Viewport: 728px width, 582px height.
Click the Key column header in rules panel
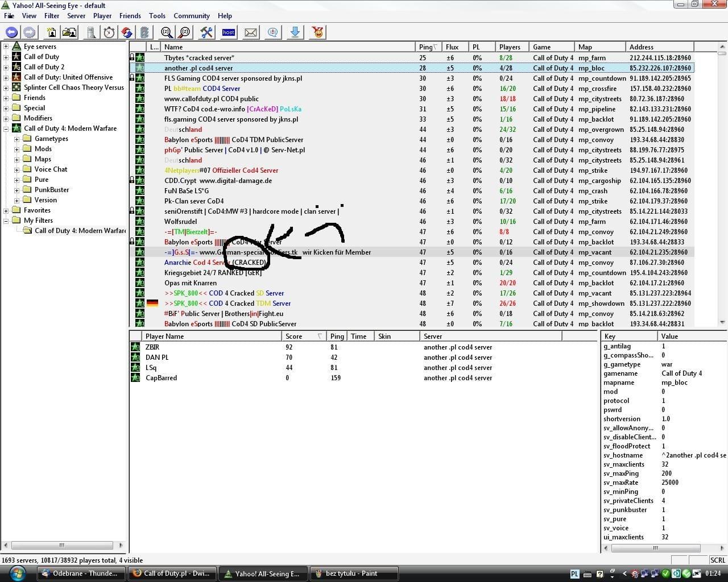tap(629, 336)
